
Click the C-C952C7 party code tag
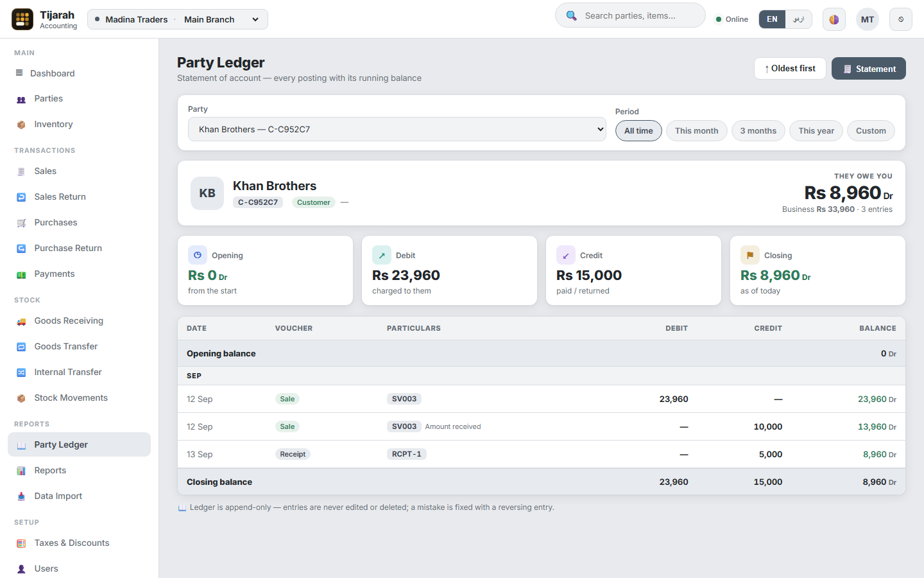click(x=258, y=202)
